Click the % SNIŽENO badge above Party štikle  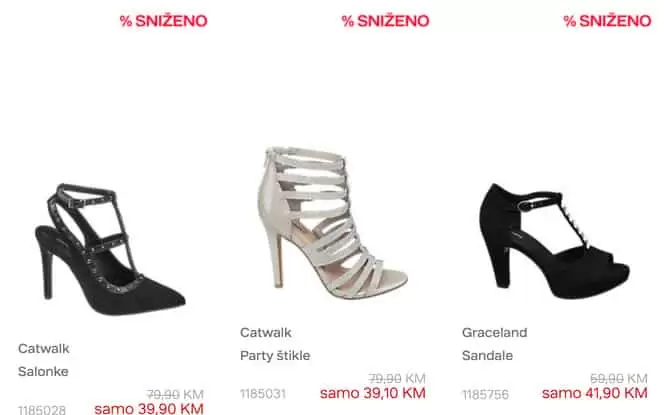click(x=385, y=21)
